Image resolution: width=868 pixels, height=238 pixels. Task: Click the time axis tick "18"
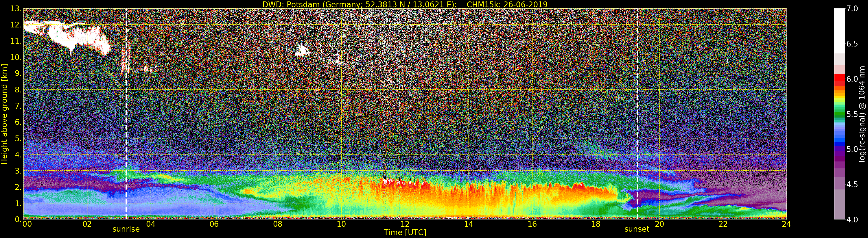click(596, 224)
